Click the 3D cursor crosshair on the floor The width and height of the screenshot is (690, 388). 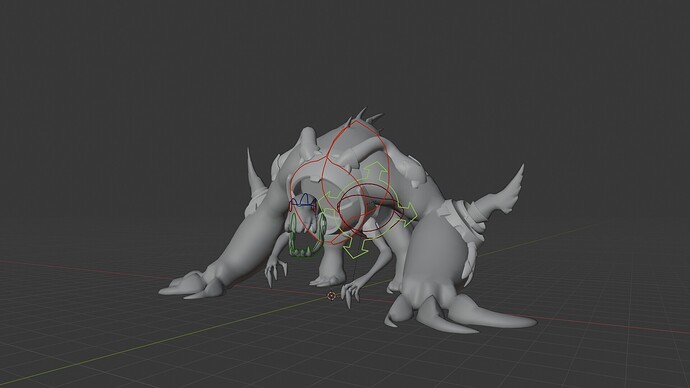331,296
